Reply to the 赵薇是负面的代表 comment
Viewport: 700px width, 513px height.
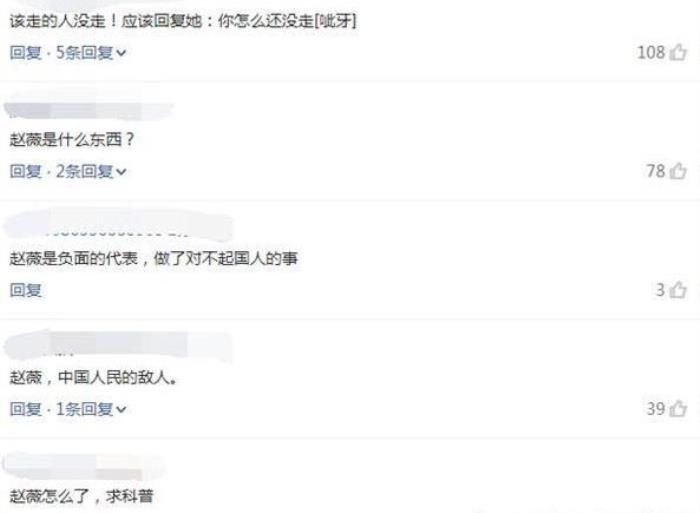tap(25, 290)
